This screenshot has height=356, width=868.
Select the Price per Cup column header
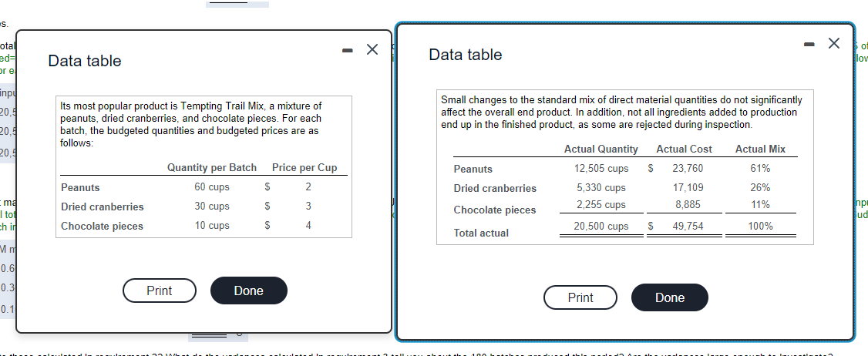304,168
